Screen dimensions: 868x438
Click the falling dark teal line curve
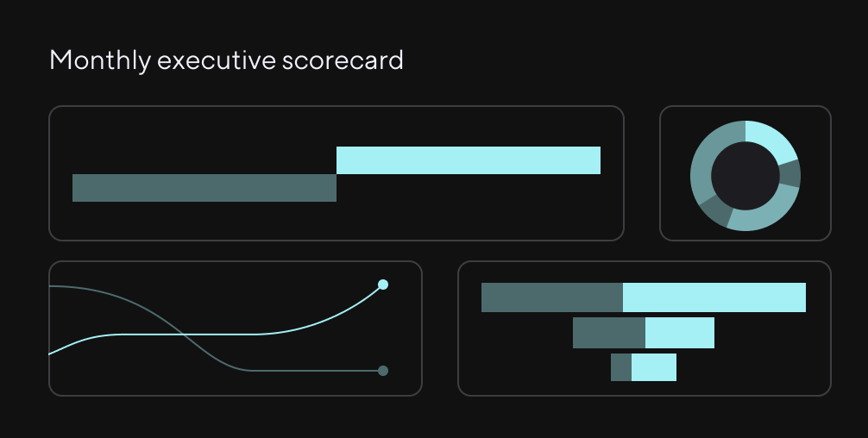tap(216, 355)
